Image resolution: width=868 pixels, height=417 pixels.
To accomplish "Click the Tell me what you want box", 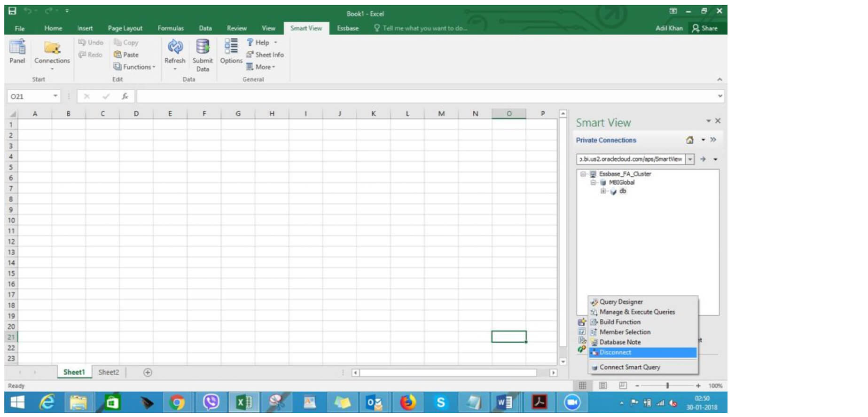I will pyautogui.click(x=421, y=28).
